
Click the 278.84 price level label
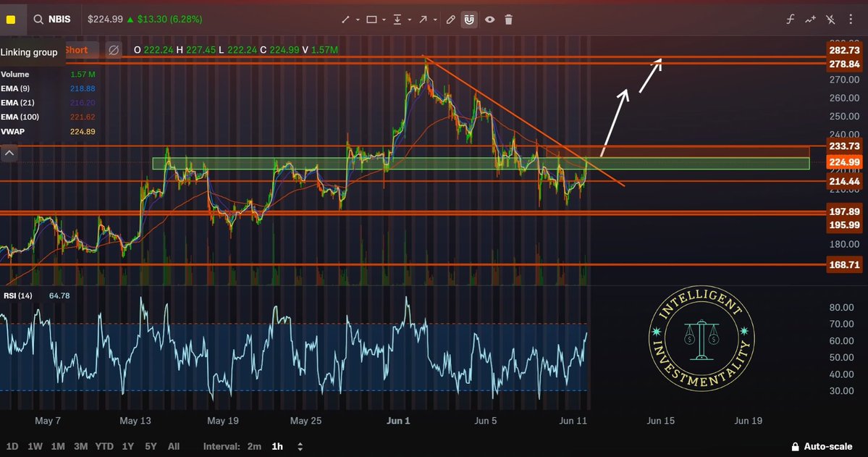[x=844, y=64]
